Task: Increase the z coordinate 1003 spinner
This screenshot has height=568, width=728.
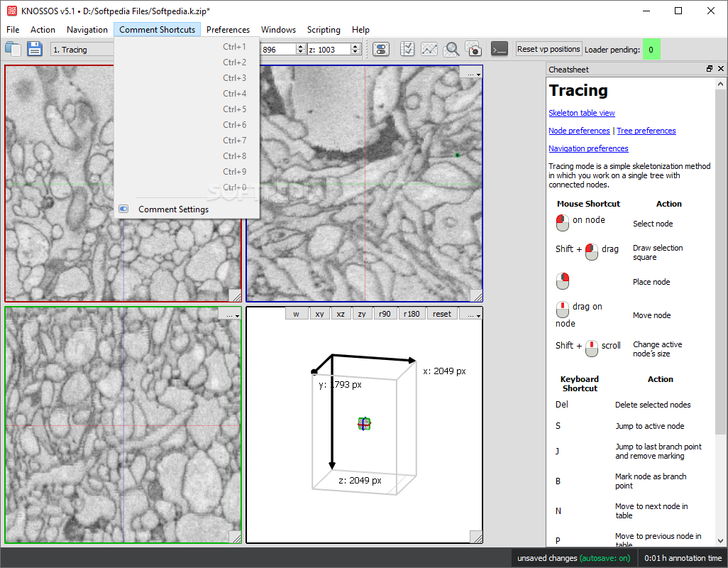Action: point(355,46)
